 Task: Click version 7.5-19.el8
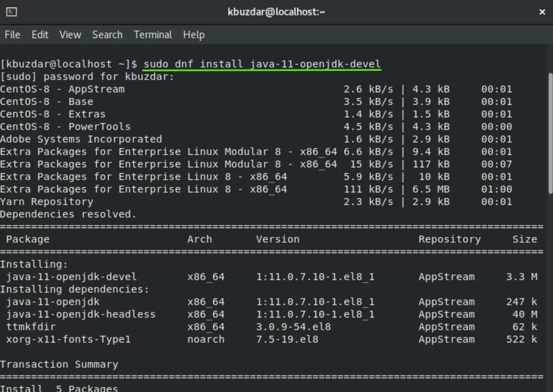pyautogui.click(x=287, y=340)
